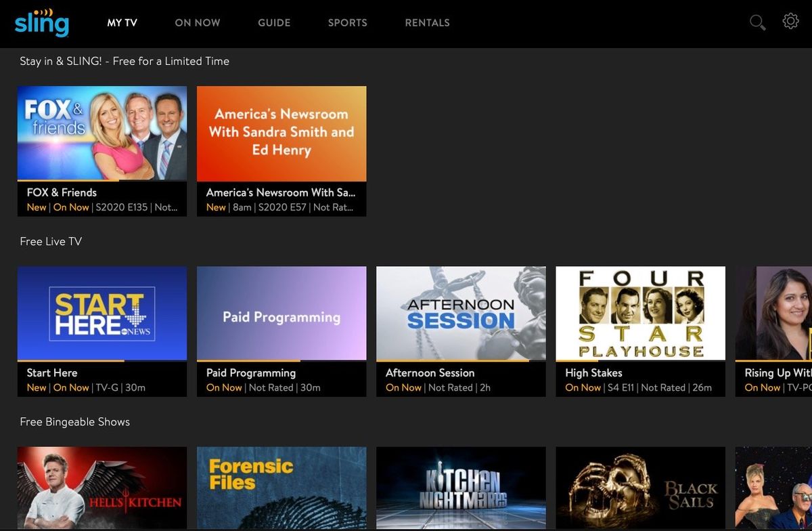Select the Start Here thumbnail
812x531 pixels.
[101, 313]
